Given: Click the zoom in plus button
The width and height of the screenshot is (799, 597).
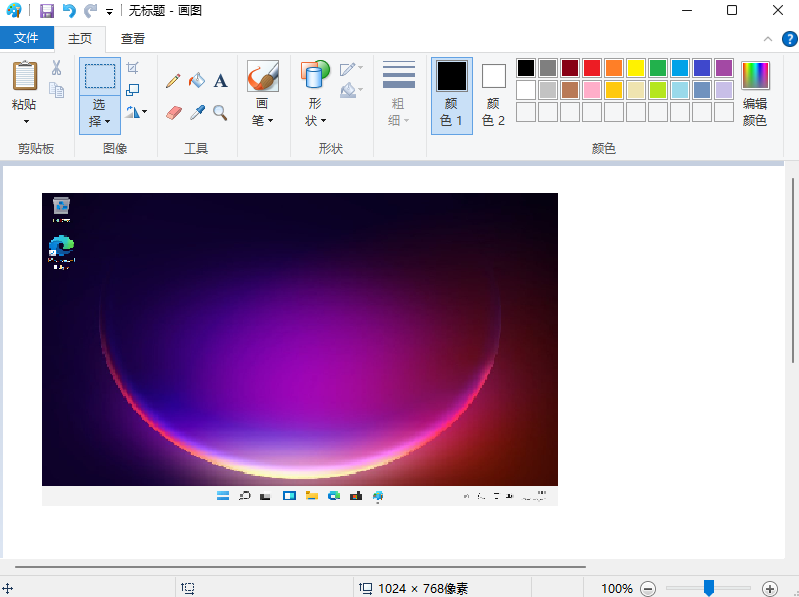Looking at the screenshot, I should [x=769, y=589].
